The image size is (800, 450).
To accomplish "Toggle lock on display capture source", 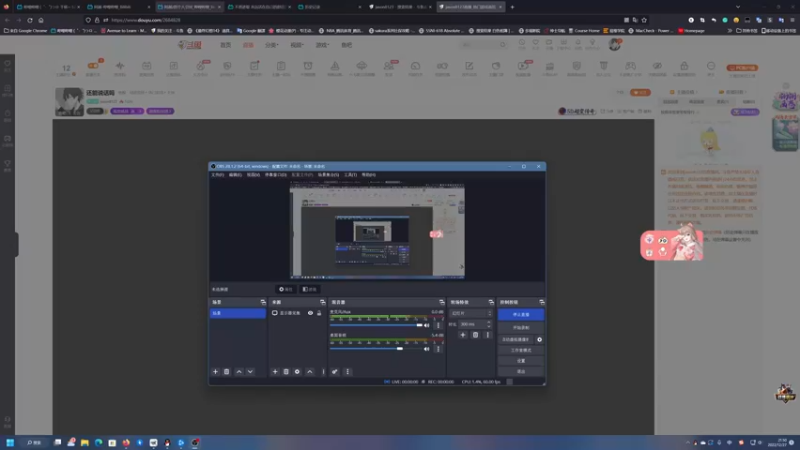I will (319, 313).
